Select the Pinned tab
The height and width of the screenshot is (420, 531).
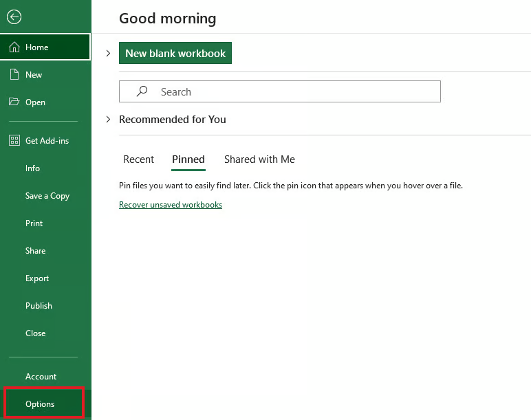point(188,159)
